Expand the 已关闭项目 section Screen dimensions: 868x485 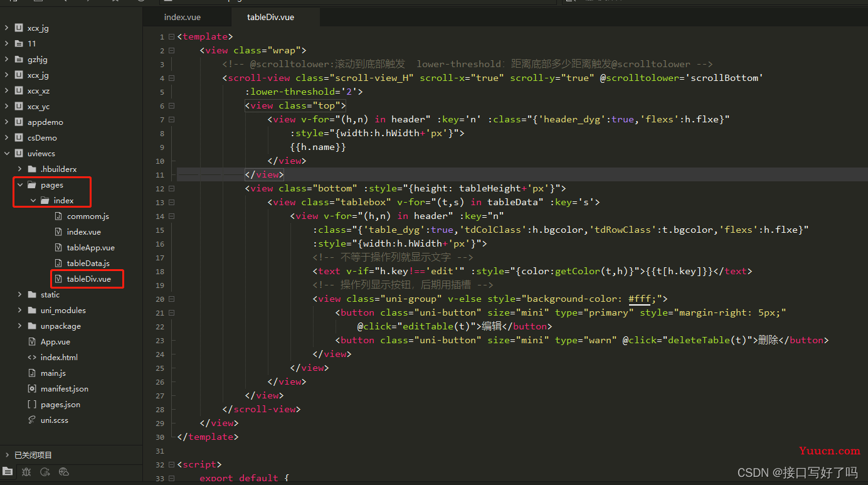[6, 455]
